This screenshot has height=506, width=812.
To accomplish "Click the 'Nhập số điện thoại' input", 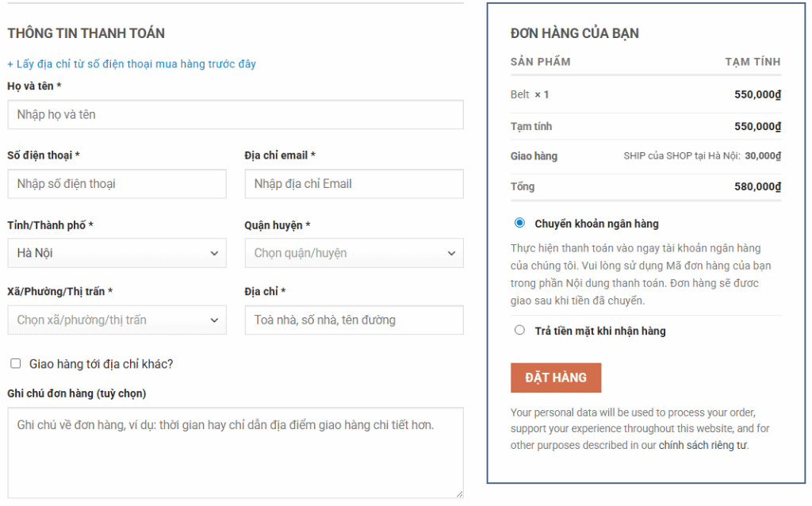I will click(x=117, y=184).
